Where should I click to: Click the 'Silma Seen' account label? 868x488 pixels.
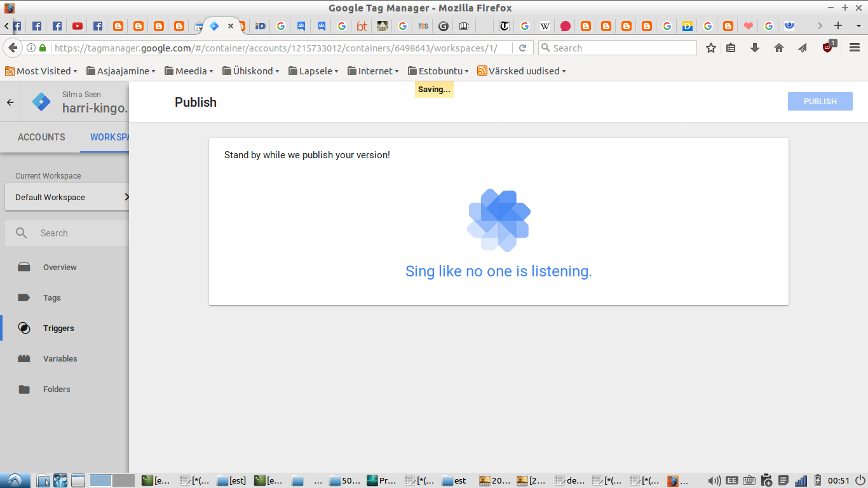[x=81, y=95]
